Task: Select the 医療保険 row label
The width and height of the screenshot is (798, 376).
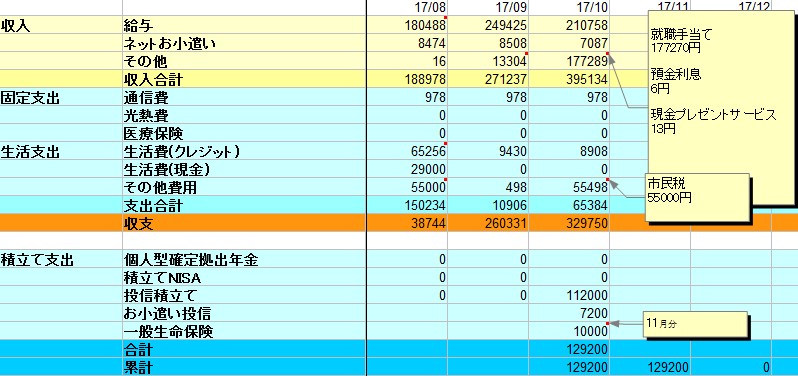Action: click(x=244, y=133)
